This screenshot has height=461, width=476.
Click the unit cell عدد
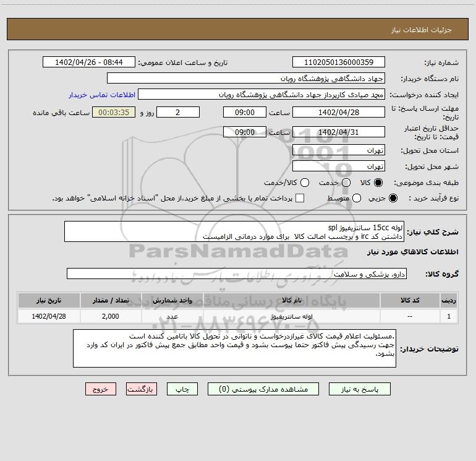172,316
